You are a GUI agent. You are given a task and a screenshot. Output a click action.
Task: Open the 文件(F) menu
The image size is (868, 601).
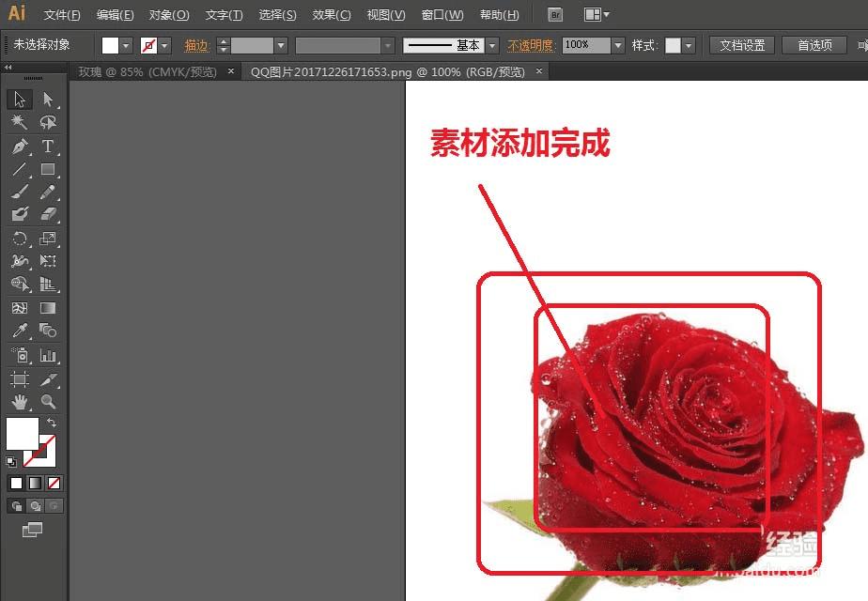[62, 15]
